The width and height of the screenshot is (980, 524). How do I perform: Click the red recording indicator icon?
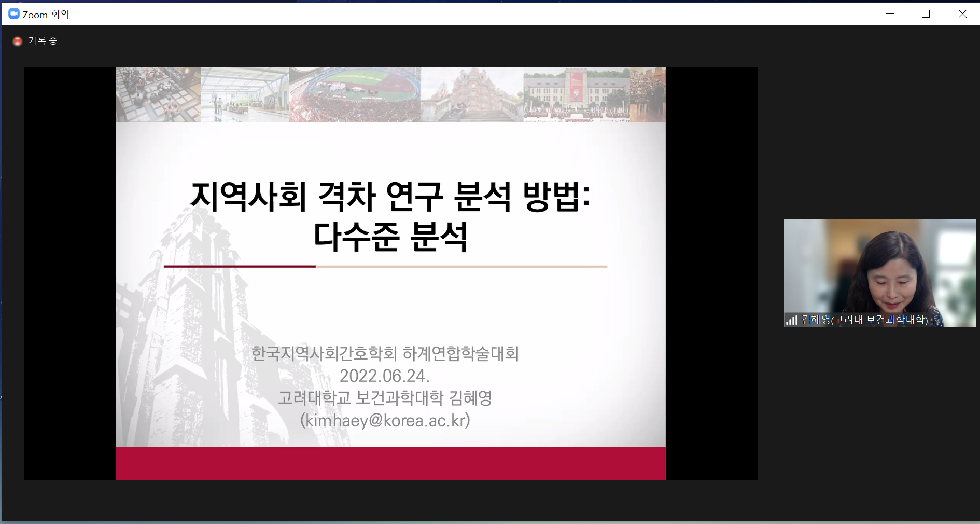(18, 41)
